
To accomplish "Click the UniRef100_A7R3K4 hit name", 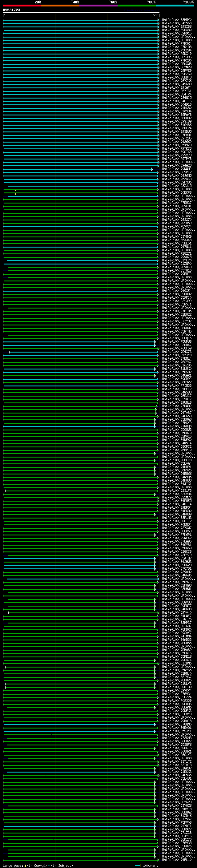I will 177,43.
